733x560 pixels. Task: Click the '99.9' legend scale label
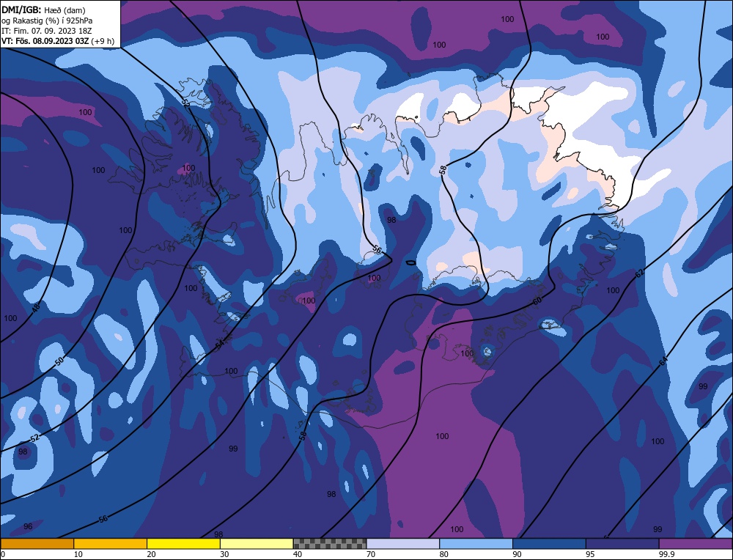tap(666, 554)
